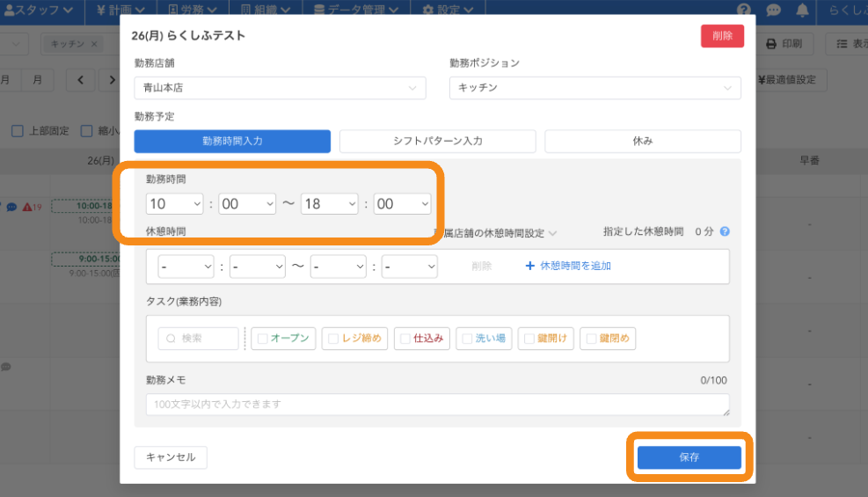Click the 月 view button in background toolbar
Screen dimensions: 868x497
click(x=37, y=80)
